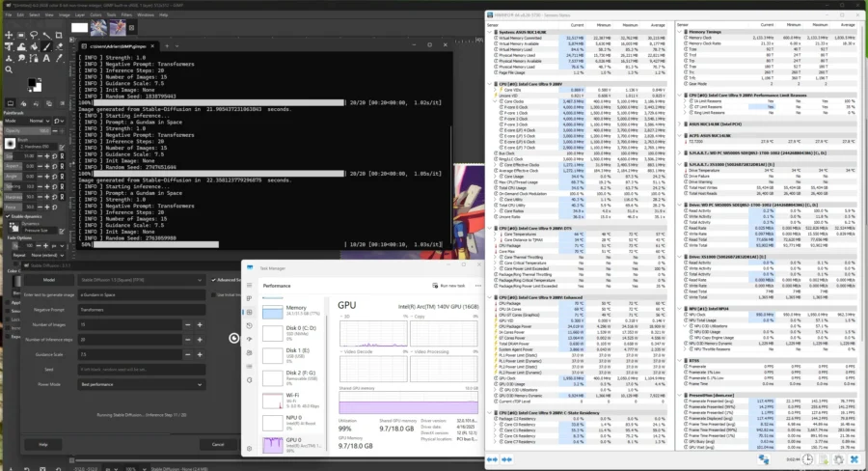Select the Bucket Fill tool
The image size is (868, 471).
click(x=34, y=47)
